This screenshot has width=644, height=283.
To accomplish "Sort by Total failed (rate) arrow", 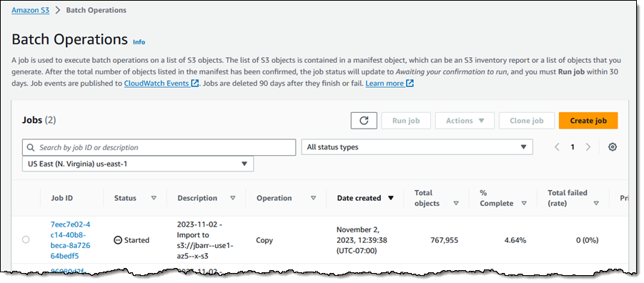I will pyautogui.click(x=596, y=203).
